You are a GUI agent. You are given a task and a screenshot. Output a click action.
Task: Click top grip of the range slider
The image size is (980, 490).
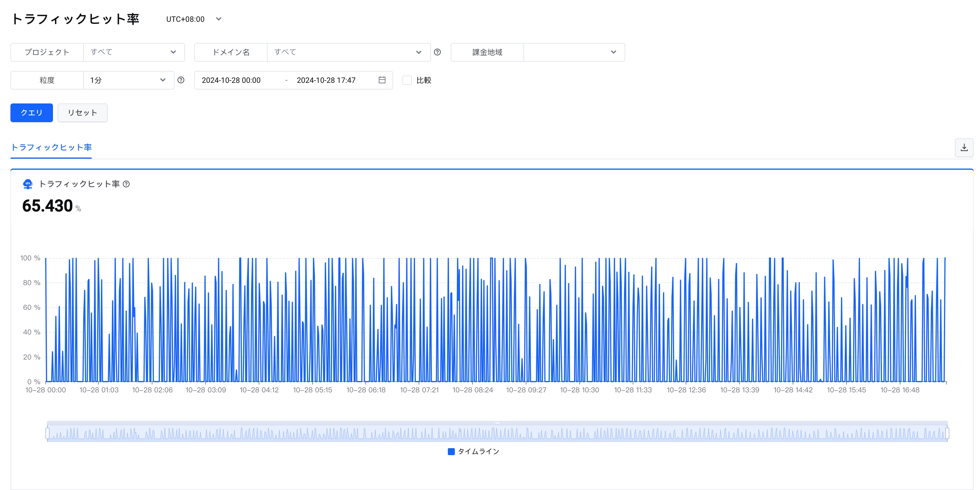(497, 423)
